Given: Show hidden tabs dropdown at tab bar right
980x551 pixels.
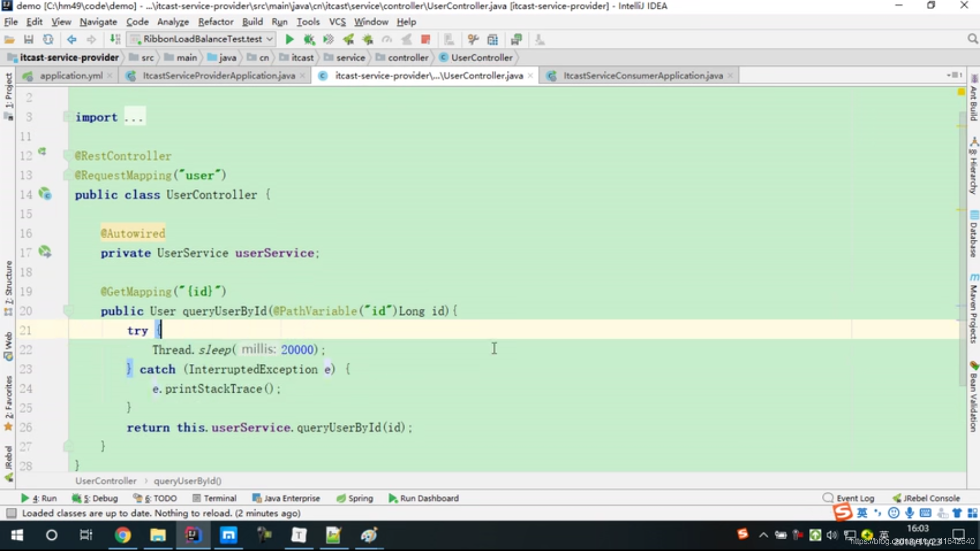Looking at the screenshot, I should [x=954, y=75].
